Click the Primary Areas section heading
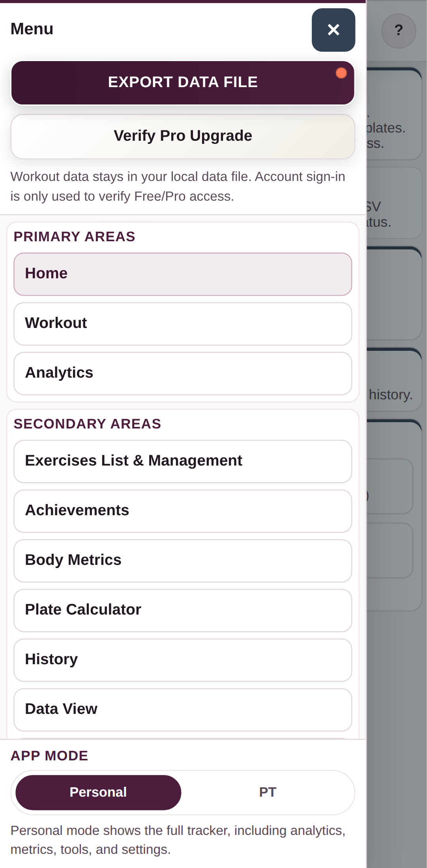 click(75, 237)
